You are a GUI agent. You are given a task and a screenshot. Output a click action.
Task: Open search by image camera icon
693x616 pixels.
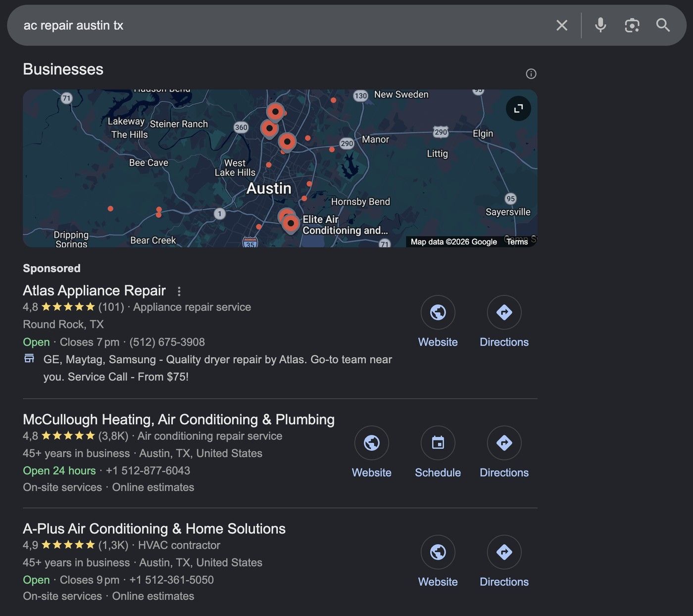tap(632, 25)
